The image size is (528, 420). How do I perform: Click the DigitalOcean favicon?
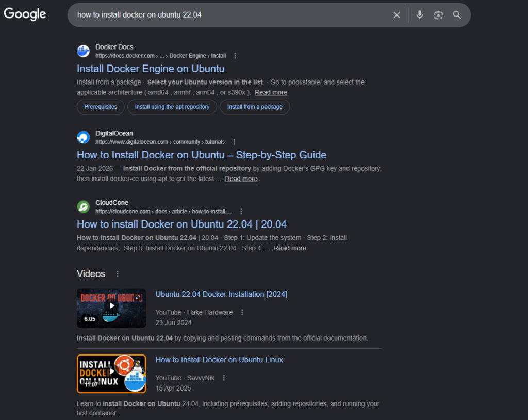(x=83, y=138)
